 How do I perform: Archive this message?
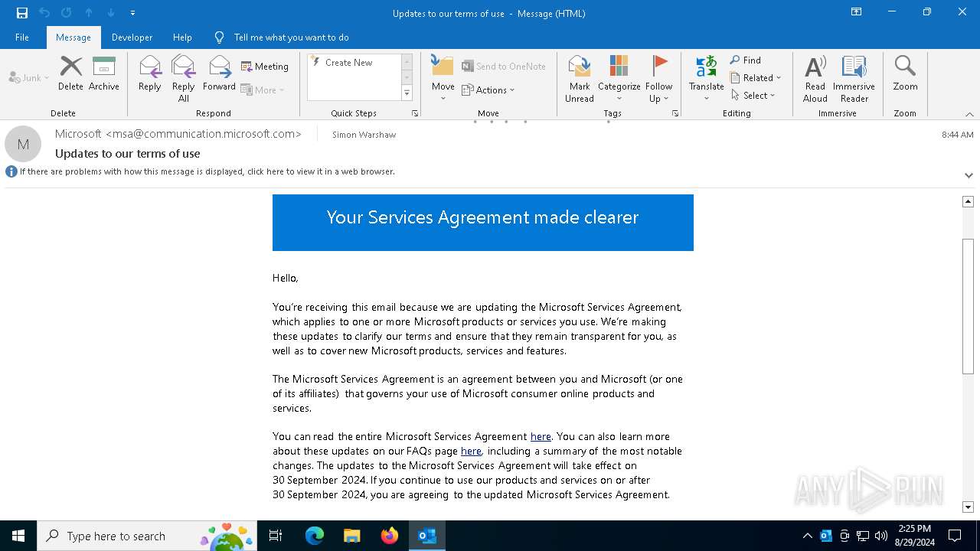click(x=104, y=73)
